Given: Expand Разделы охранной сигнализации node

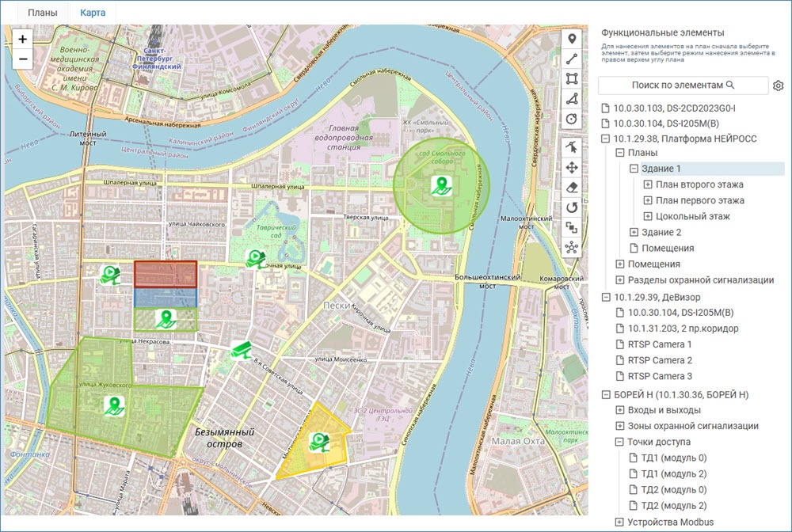Looking at the screenshot, I should [x=619, y=279].
